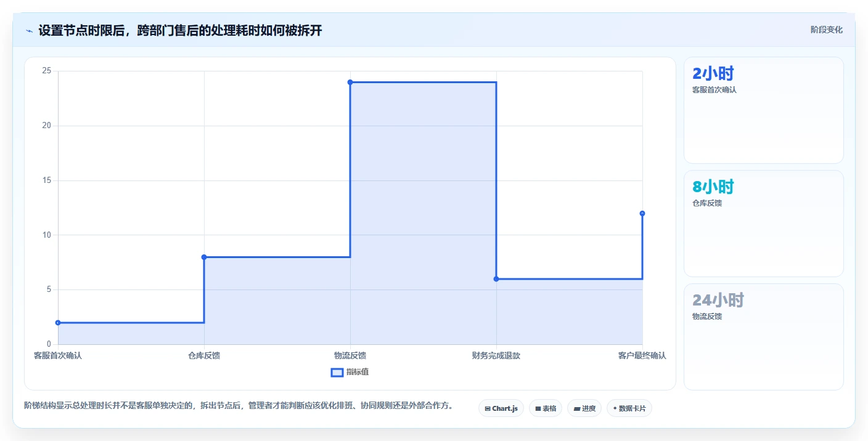The image size is (868, 441).
Task: Click the y-axis value 25
Action: point(46,71)
